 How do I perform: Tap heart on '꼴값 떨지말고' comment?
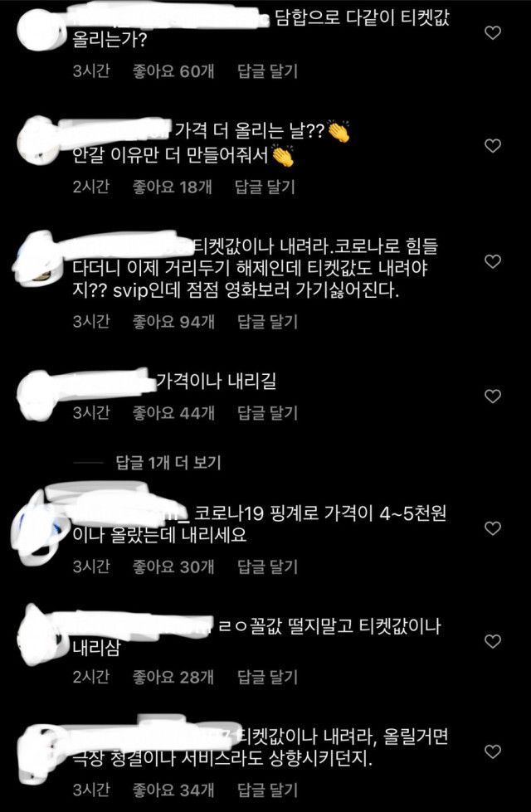(x=493, y=642)
